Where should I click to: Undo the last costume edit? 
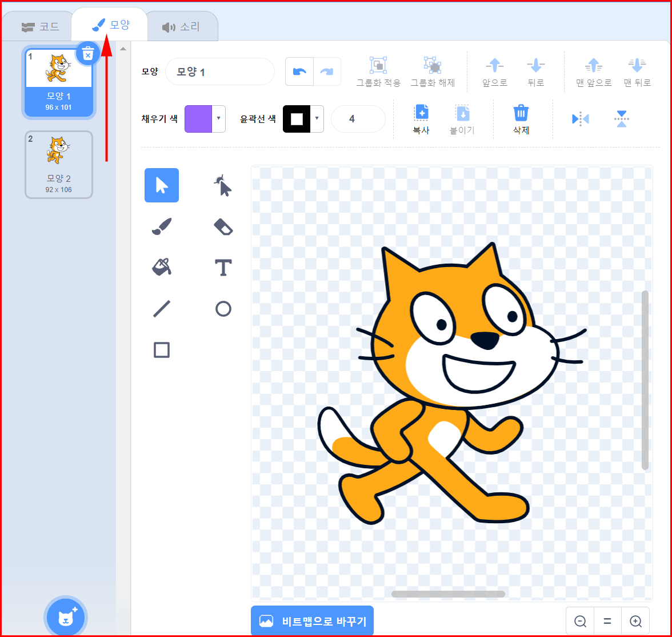click(299, 71)
